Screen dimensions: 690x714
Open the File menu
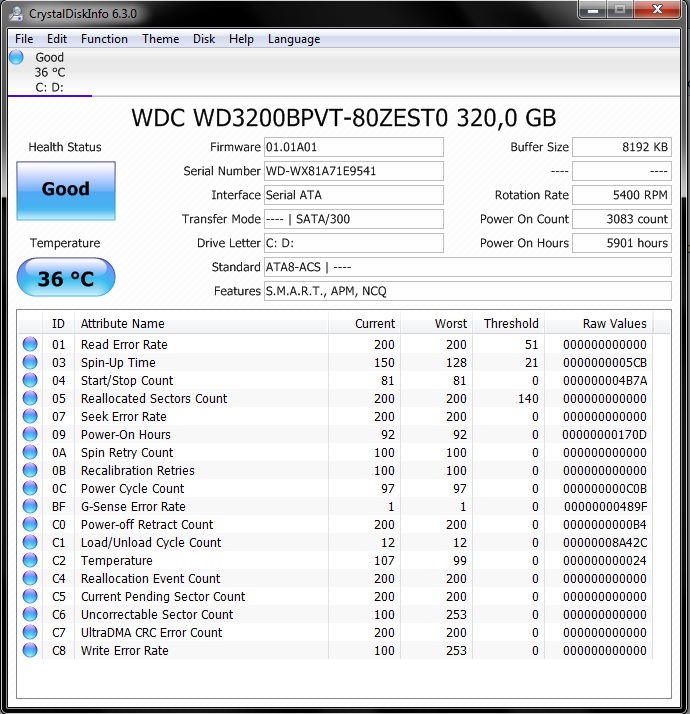pyautogui.click(x=24, y=39)
